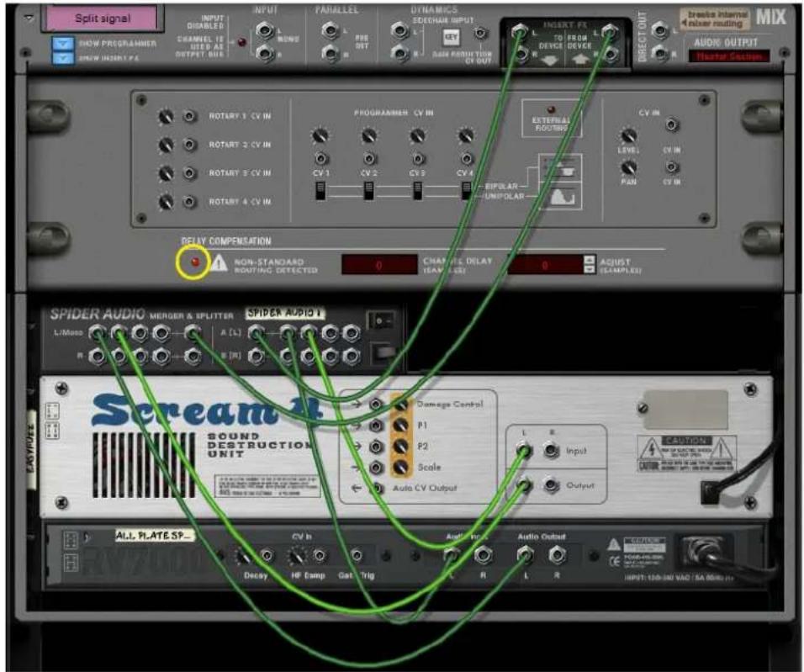Select the Direct Out L jack

(660, 31)
